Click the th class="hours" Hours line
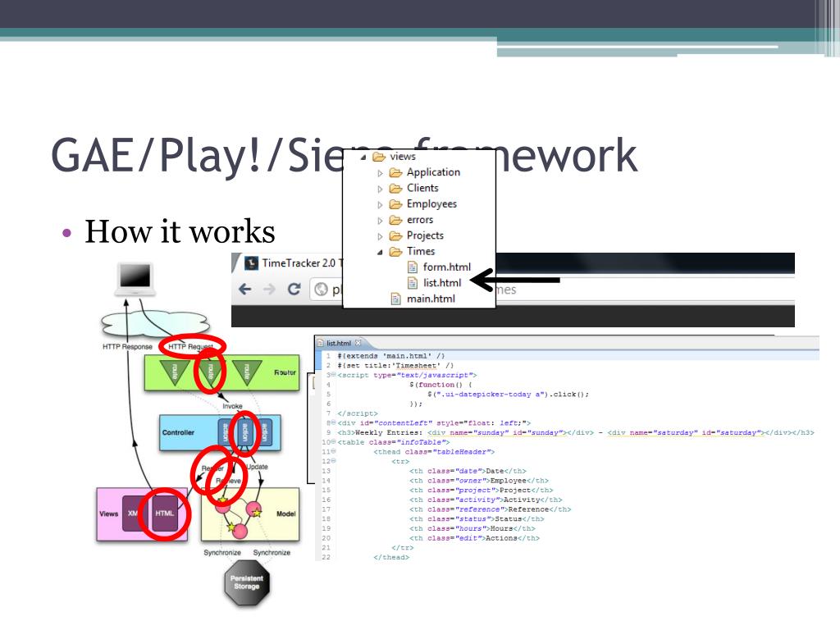Viewport: 840px width, 630px height. pos(472,529)
